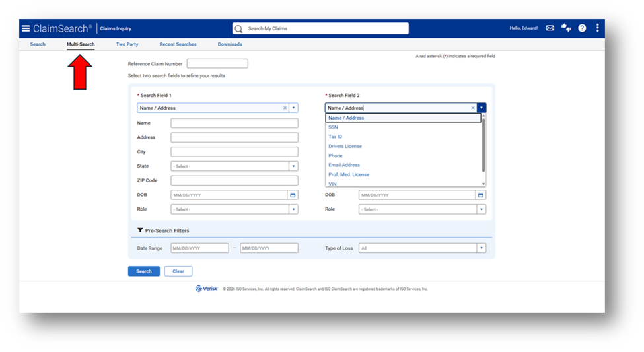Click the Clear button
This screenshot has width=644, height=352.
coord(178,271)
